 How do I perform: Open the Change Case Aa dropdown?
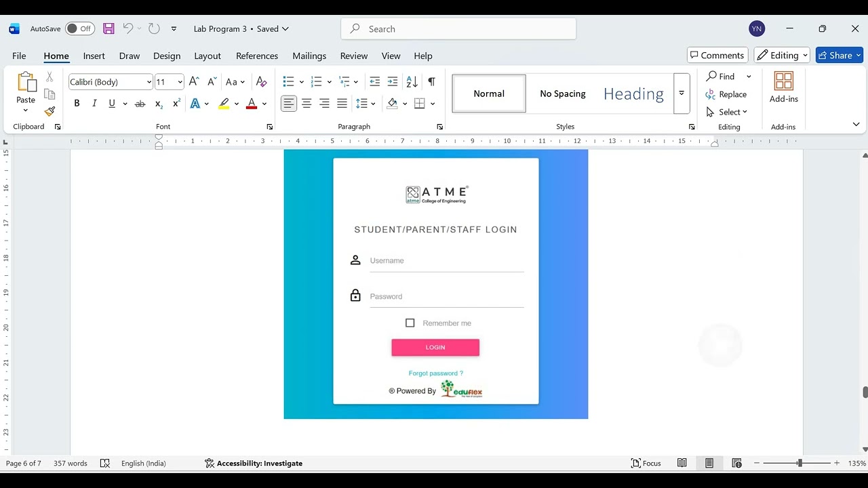[x=235, y=82]
